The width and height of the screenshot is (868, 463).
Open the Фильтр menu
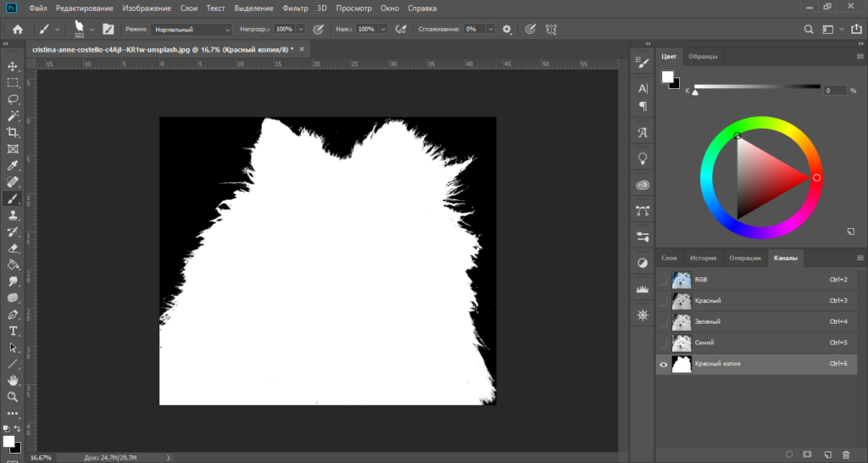[x=296, y=8]
